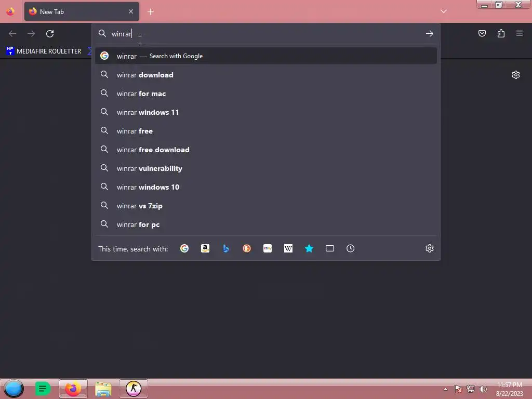Choose 'winrar vulnerability' suggestion
The height and width of the screenshot is (399, 532).
[x=266, y=168]
